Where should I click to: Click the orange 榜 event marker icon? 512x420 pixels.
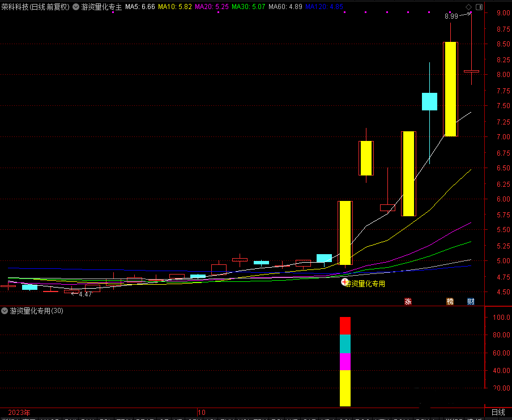[x=450, y=302]
